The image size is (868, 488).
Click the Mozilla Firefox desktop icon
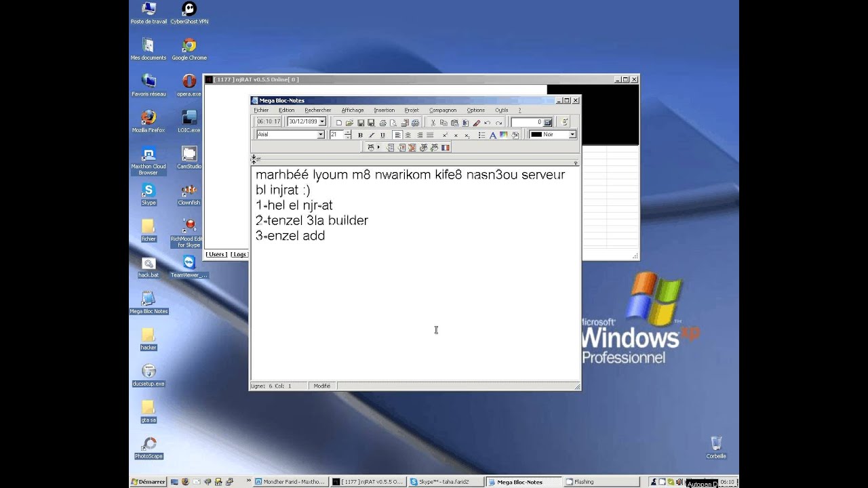point(149,121)
